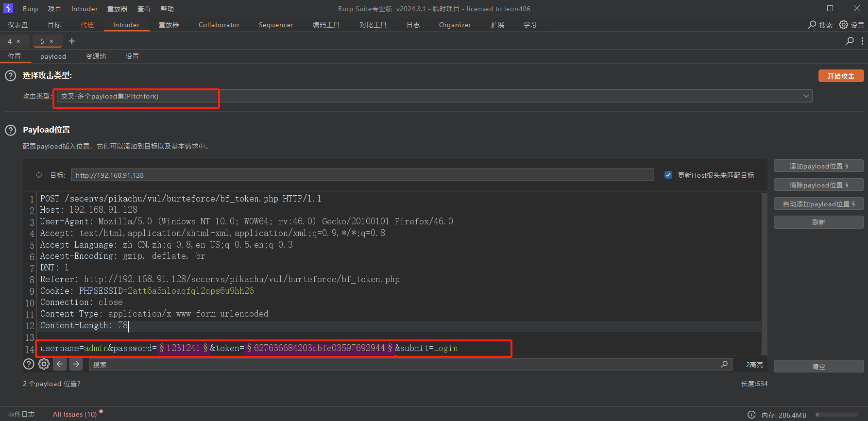Switch to the 重放器 main tab
The image size is (868, 421).
[x=169, y=25]
